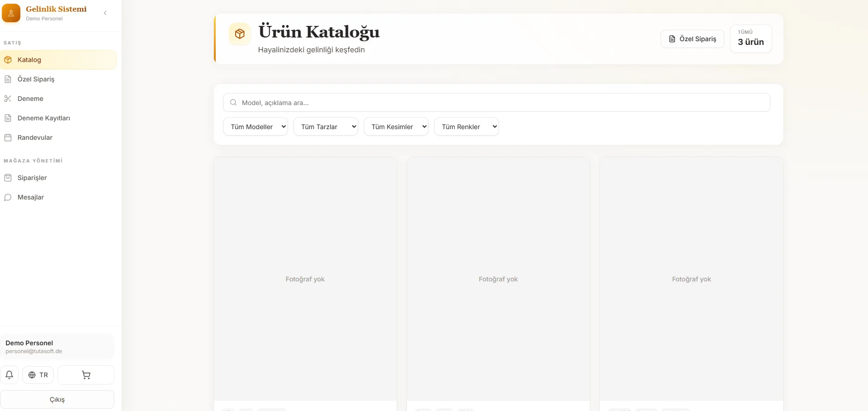Click the Tümü 3 ürün counter
Screen dimensions: 868x411
pos(751,38)
